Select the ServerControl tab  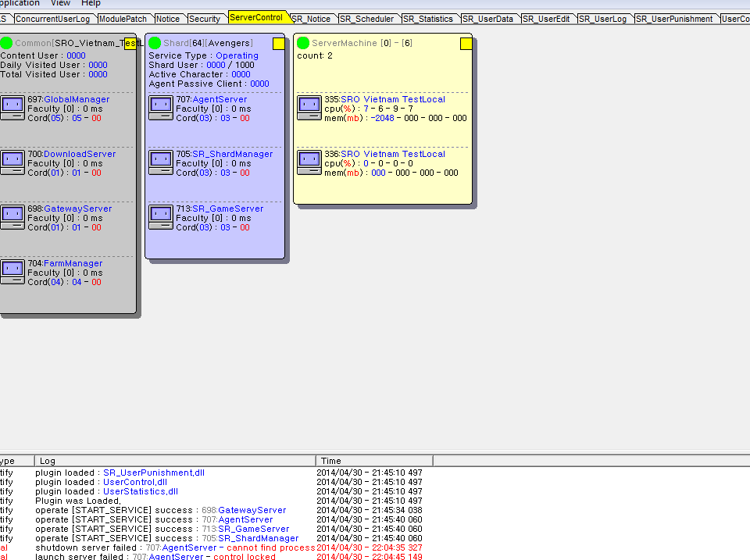[x=256, y=17]
